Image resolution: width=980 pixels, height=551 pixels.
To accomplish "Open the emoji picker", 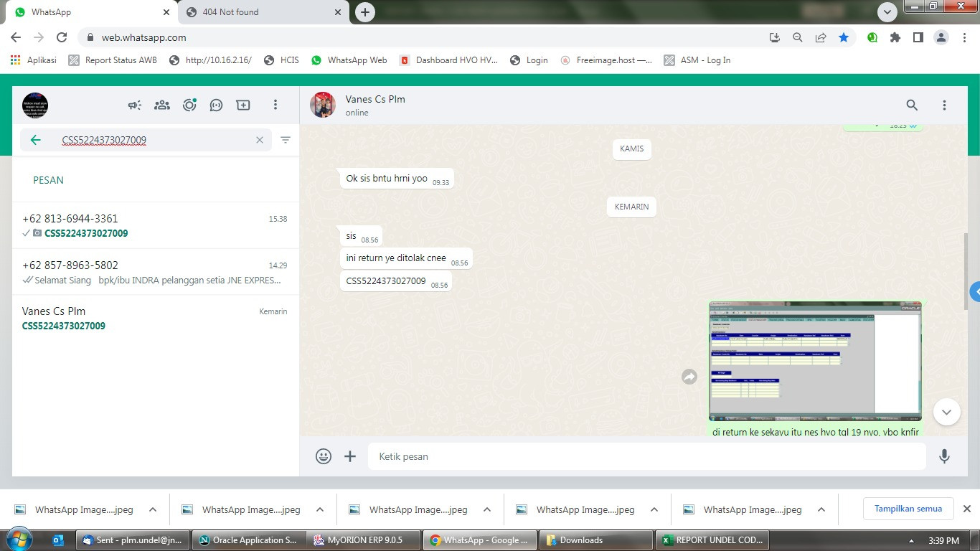I will 324,456.
